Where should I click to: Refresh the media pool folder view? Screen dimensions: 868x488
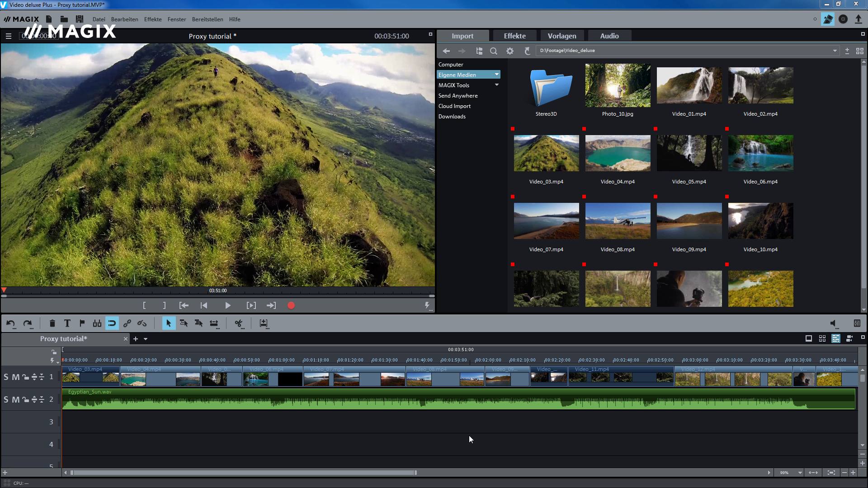527,51
